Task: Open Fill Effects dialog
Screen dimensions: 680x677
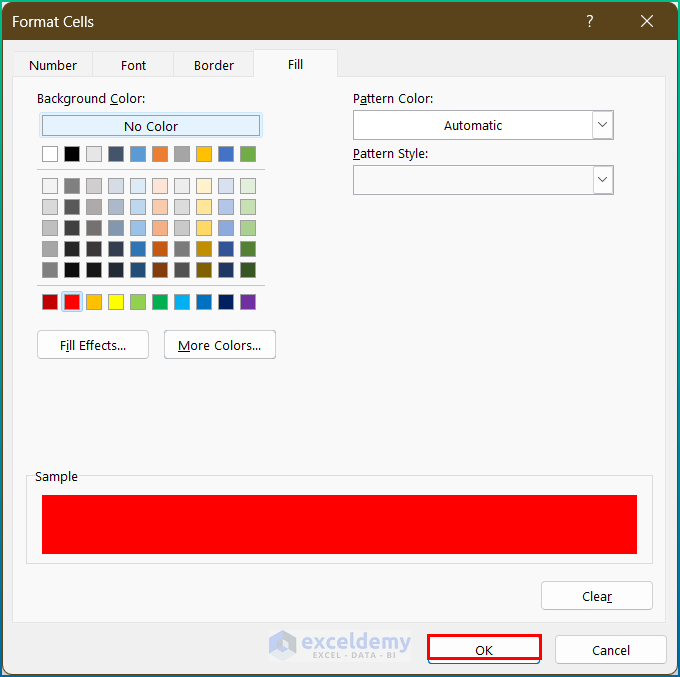Action: pos(93,345)
